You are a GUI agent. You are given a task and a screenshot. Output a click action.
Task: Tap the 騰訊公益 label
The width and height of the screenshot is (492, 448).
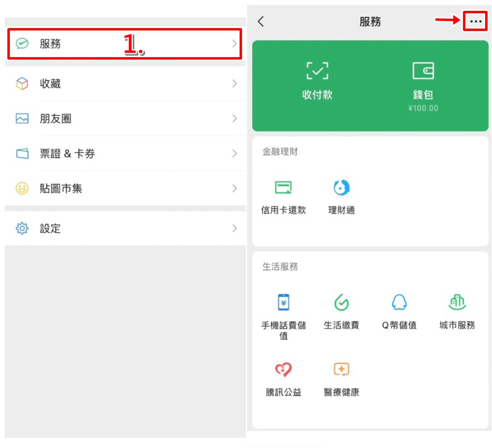(x=283, y=392)
